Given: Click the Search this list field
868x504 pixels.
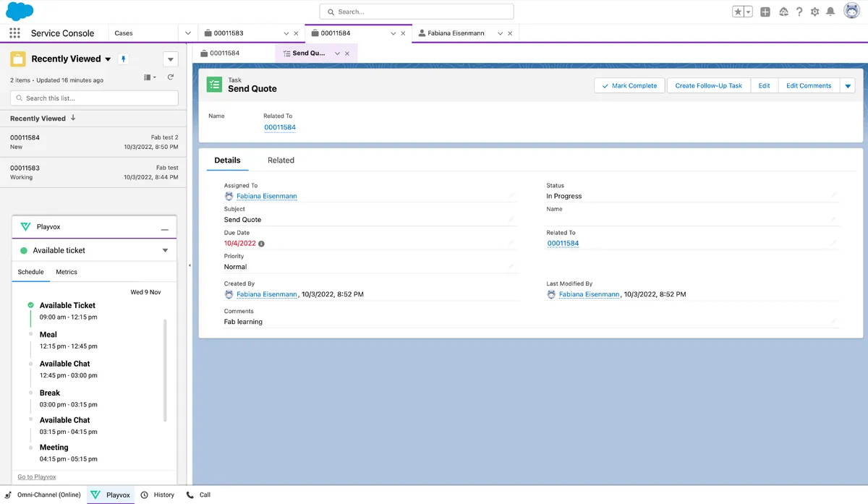Looking at the screenshot, I should click(94, 98).
